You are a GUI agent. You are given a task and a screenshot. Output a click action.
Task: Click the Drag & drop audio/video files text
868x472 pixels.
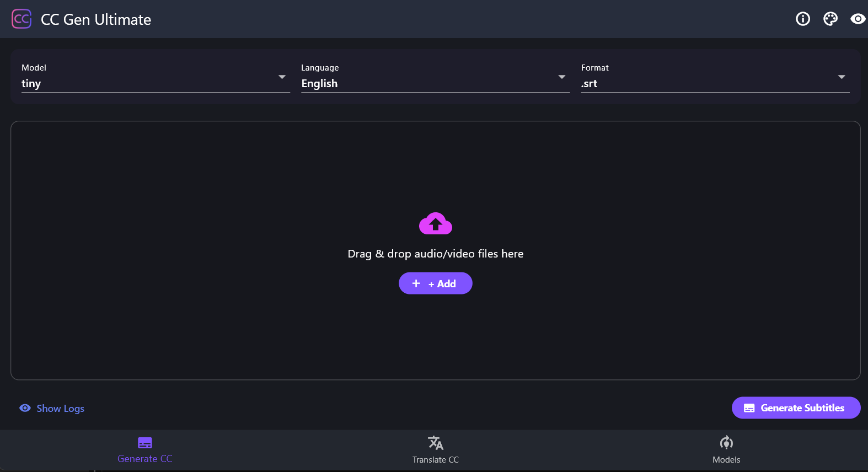436,254
